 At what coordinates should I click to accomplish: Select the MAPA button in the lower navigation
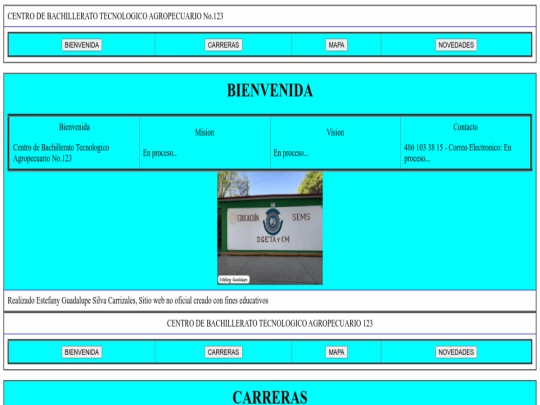click(336, 352)
